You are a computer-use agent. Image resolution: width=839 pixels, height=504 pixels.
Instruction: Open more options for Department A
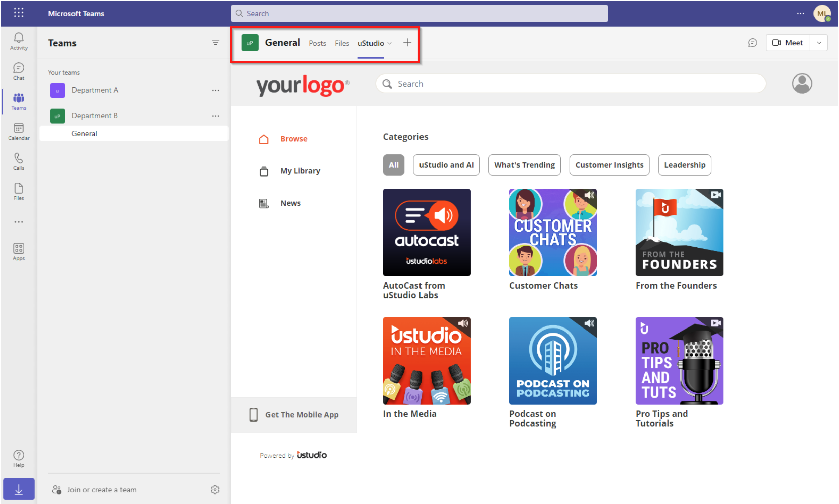pyautogui.click(x=215, y=90)
